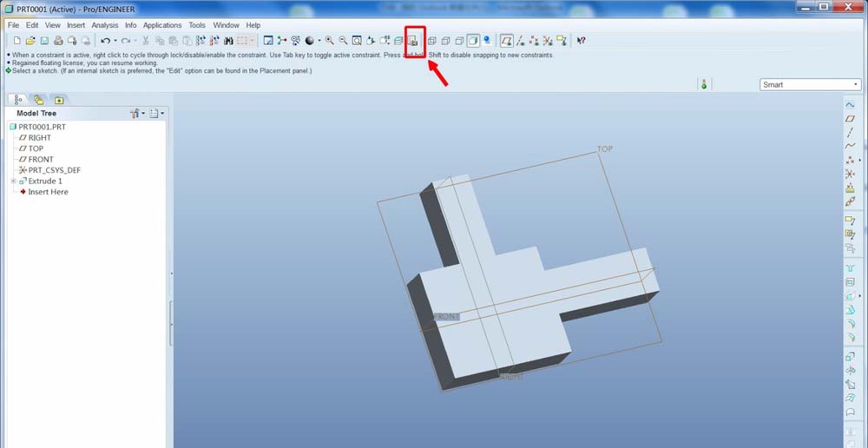Select the Round tool on the right toolbar
The image size is (868, 448).
[851, 323]
